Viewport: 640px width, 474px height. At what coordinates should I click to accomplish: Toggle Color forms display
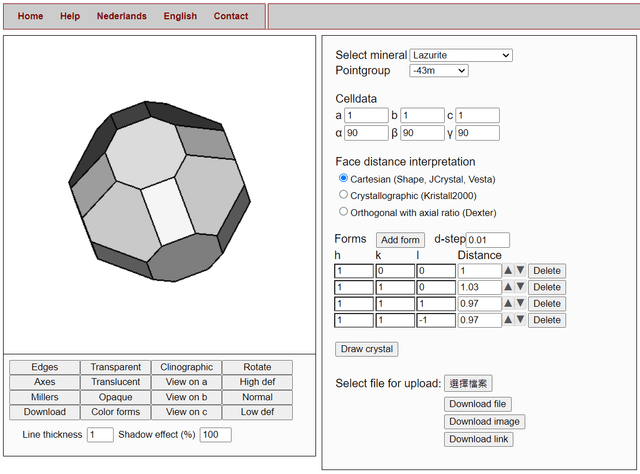[x=115, y=412]
